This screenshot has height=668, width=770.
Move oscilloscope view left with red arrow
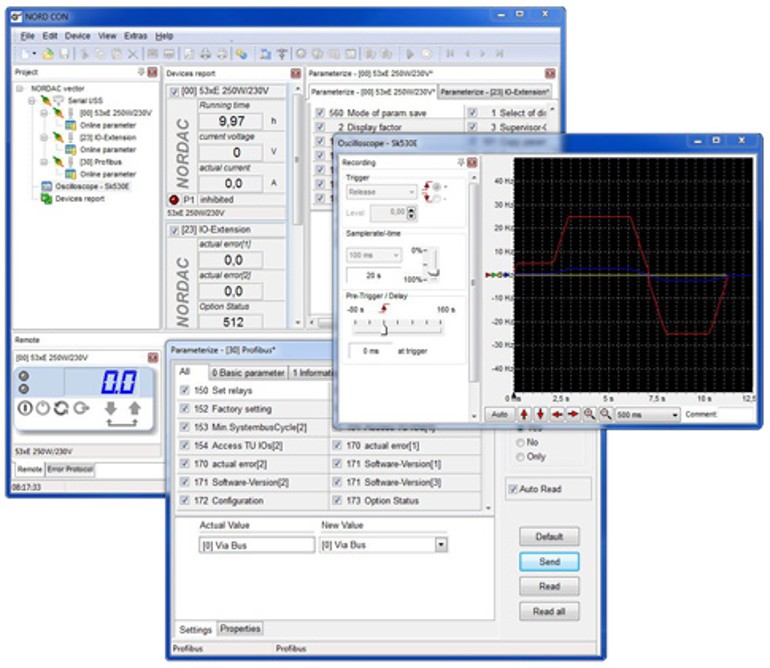pos(557,414)
